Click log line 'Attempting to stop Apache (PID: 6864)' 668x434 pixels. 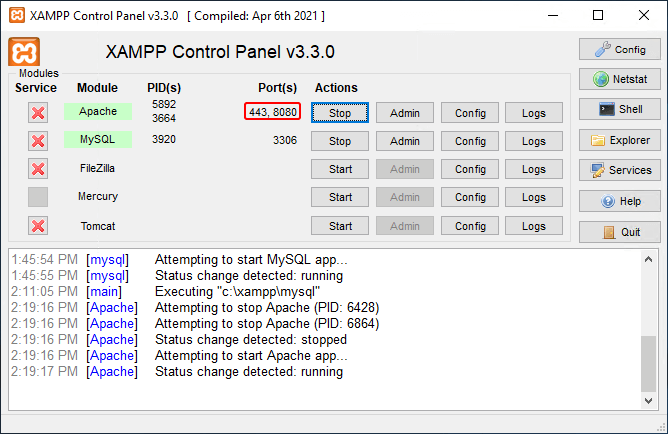(x=267, y=324)
